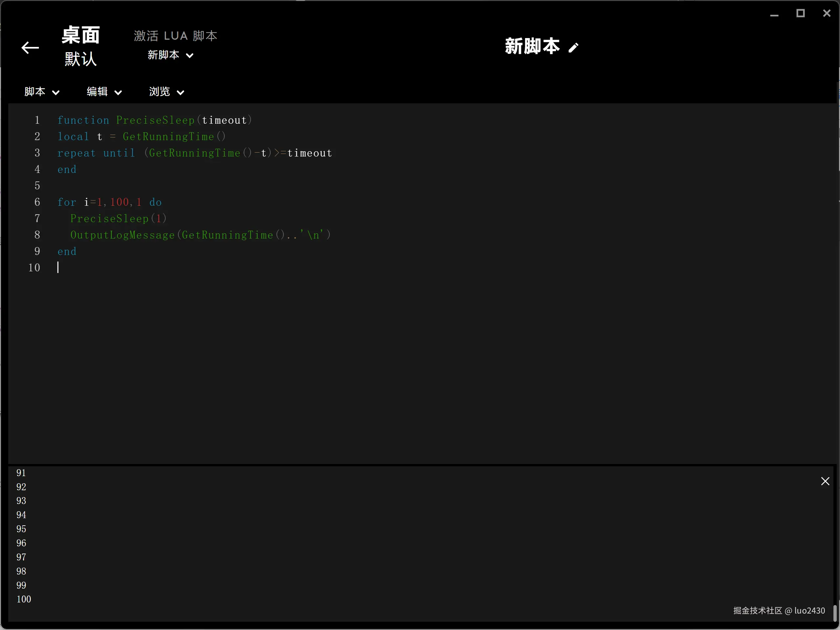The width and height of the screenshot is (840, 630).
Task: Click the chevron beside 脚本
Action: point(56,93)
